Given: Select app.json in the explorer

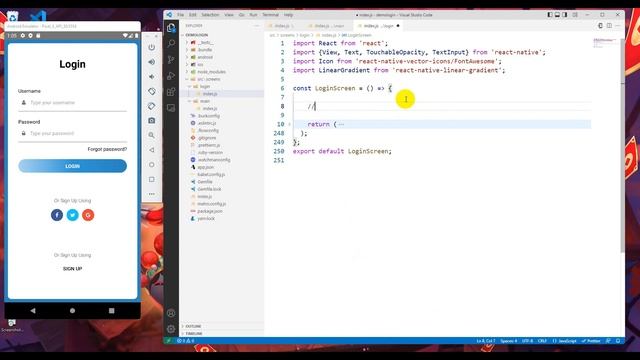Looking at the screenshot, I should click(205, 167).
